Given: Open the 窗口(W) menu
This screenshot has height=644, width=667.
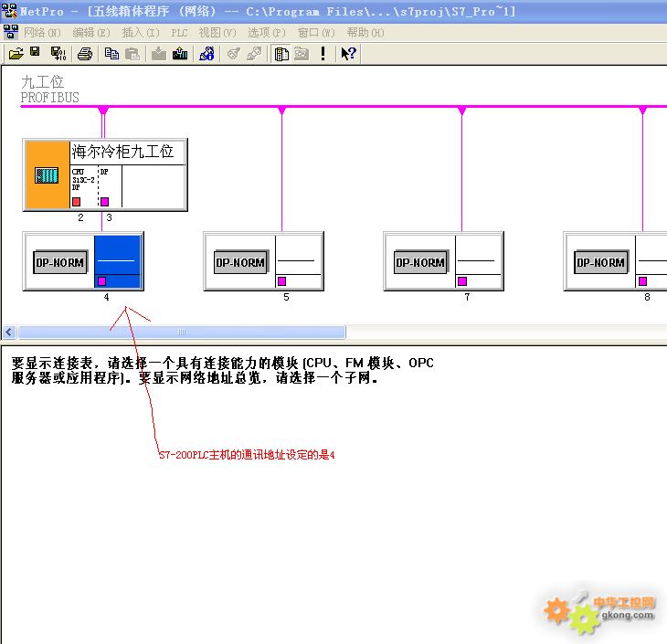Looking at the screenshot, I should click(316, 33).
